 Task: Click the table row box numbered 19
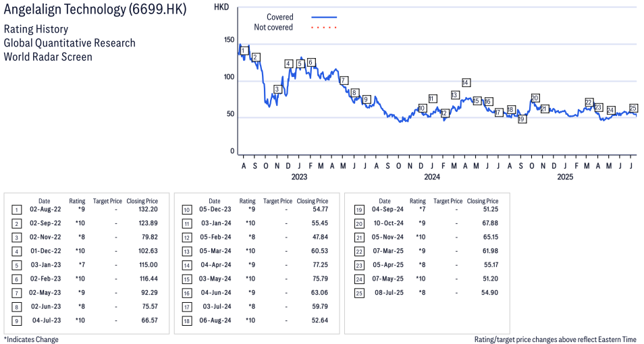359,210
